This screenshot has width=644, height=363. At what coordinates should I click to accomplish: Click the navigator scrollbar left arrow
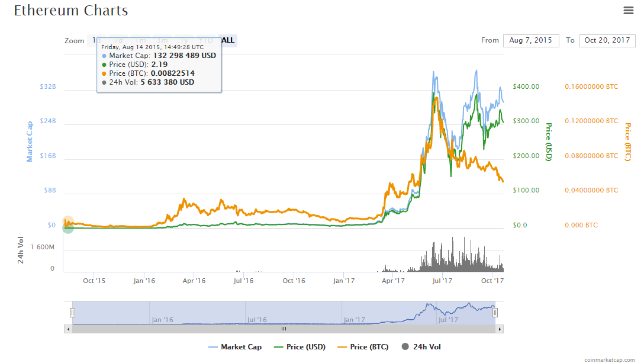pos(68,329)
